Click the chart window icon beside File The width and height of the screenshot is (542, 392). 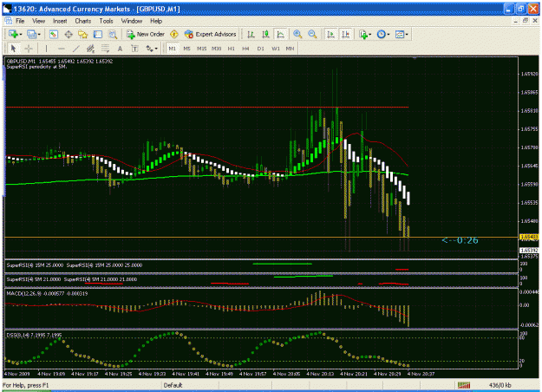pos(8,21)
